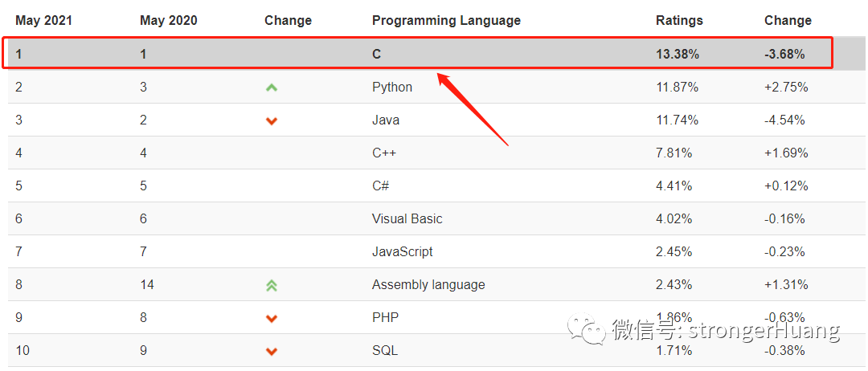Click the JavaScript language name
The image size is (868, 371).
click(x=402, y=252)
